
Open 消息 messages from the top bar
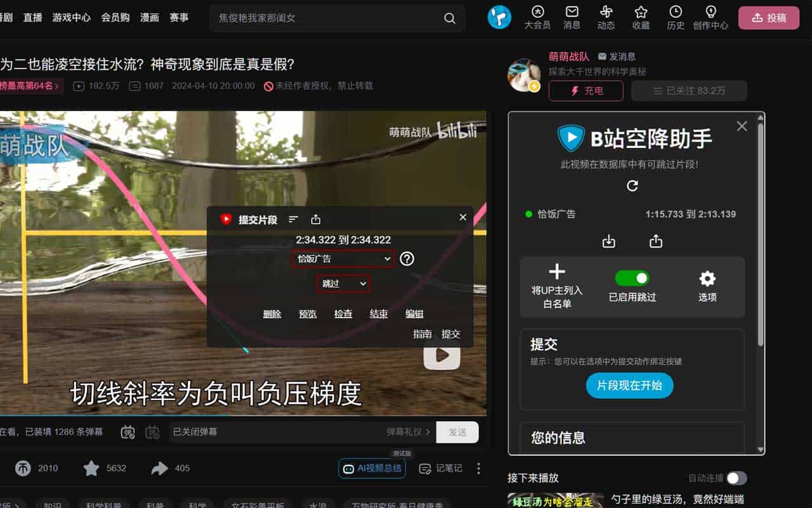(x=572, y=17)
